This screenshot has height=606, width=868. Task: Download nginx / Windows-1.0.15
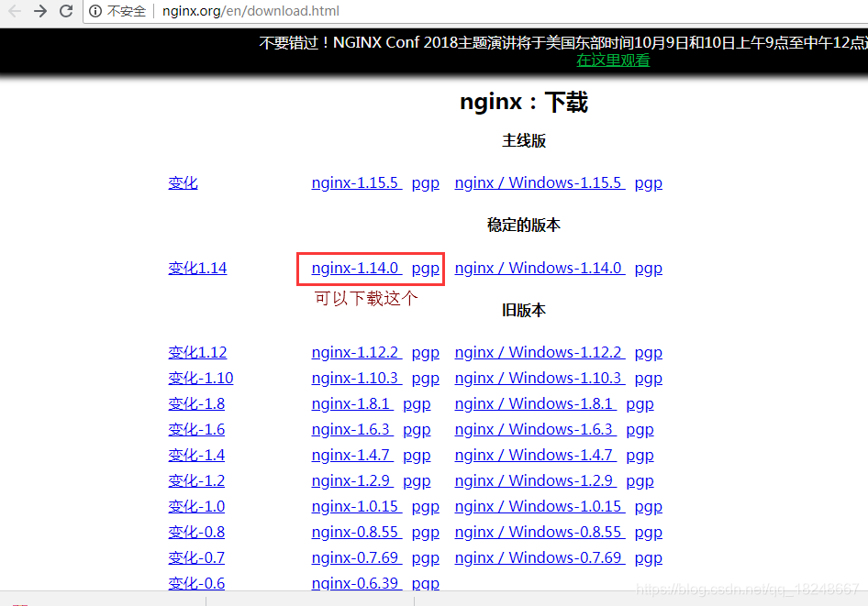[540, 507]
